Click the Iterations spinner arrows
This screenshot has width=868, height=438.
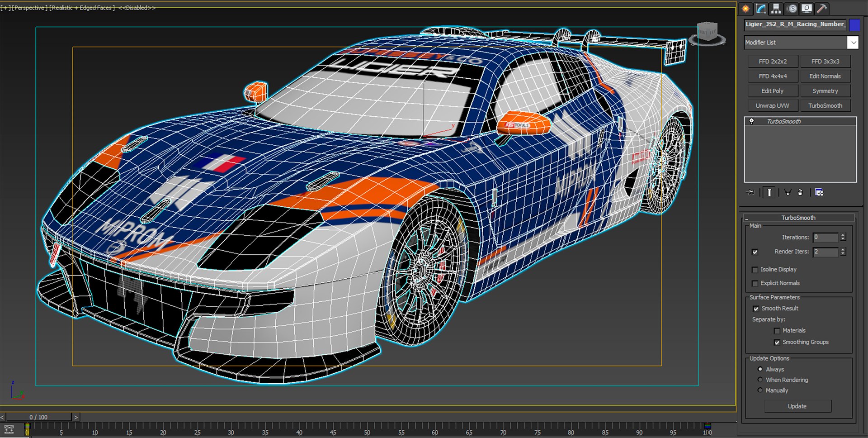tap(843, 237)
